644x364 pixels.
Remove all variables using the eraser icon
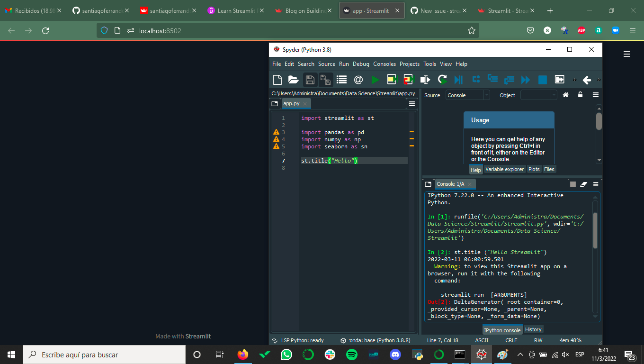coord(584,184)
